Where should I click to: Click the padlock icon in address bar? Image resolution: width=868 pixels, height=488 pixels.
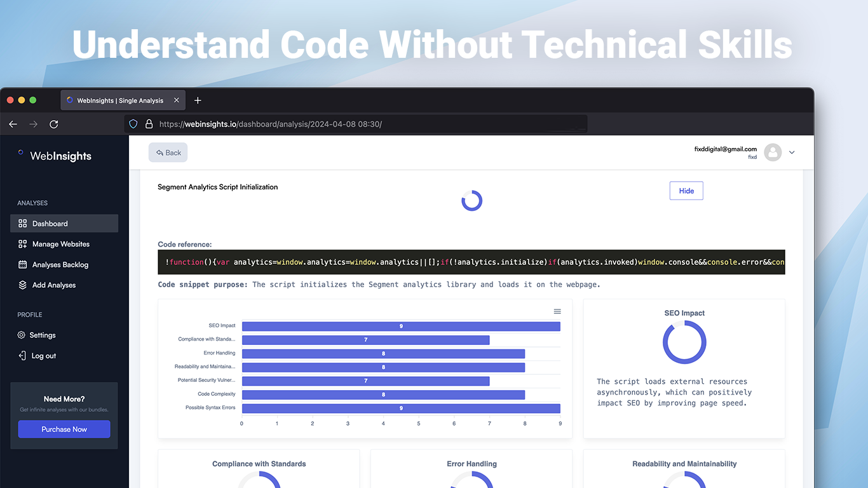pos(149,124)
